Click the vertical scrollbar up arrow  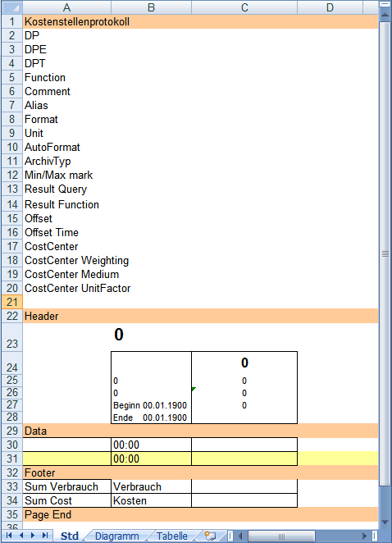[x=385, y=15]
